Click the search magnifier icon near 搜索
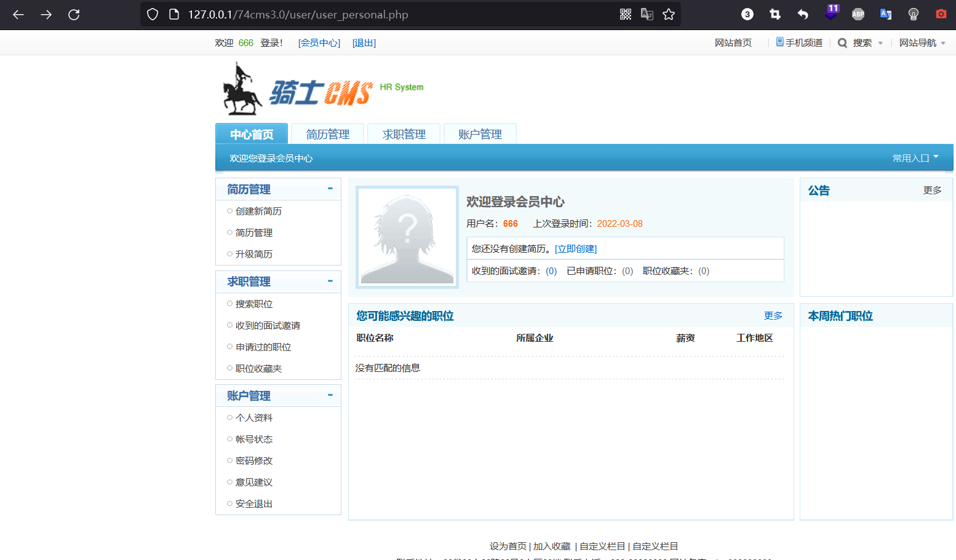 coord(842,42)
